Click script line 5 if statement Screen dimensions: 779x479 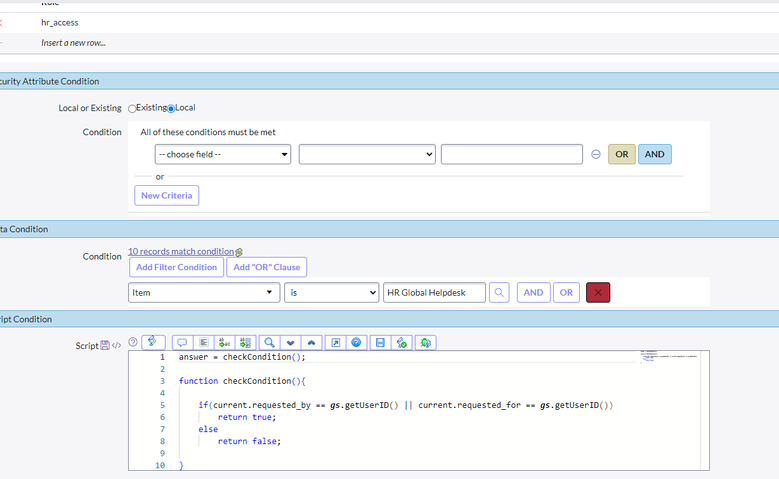tap(405, 405)
